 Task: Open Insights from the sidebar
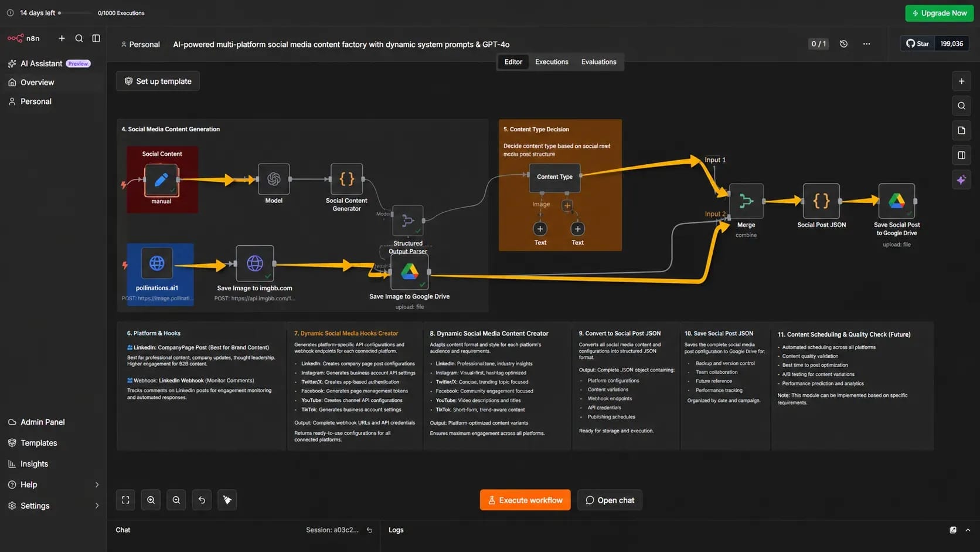28,464
